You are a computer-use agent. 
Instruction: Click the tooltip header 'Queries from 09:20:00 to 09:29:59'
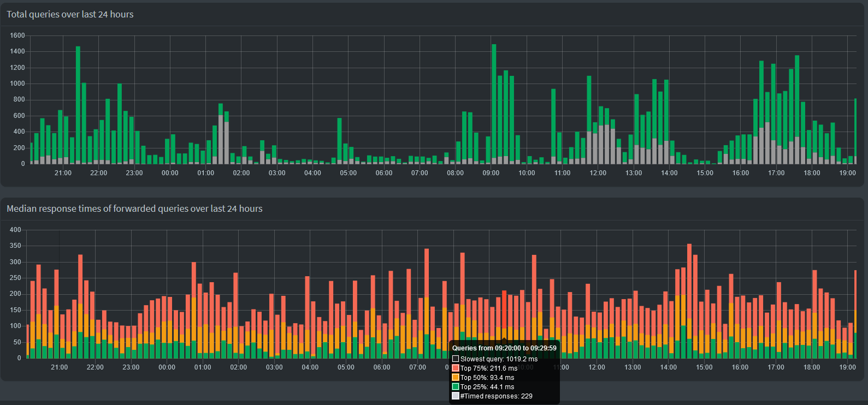(x=504, y=348)
